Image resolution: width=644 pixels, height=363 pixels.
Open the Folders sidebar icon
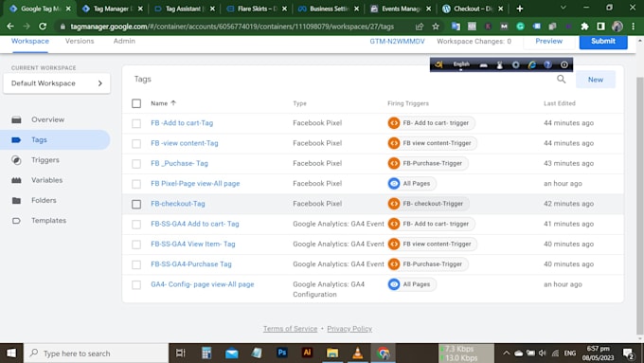pos(16,200)
